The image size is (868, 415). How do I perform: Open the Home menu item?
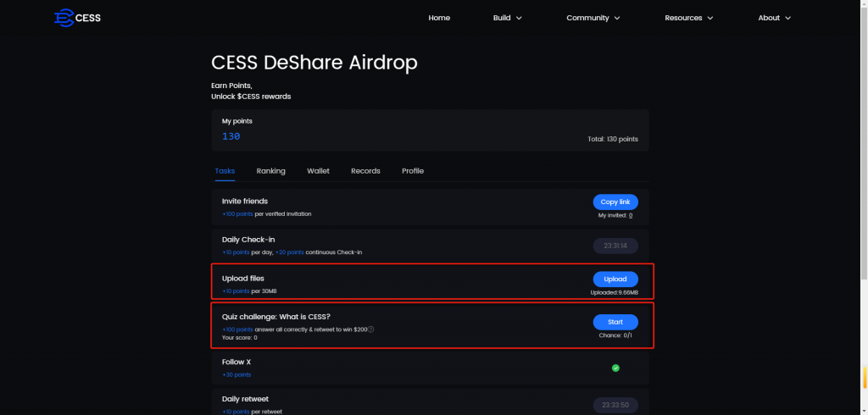click(439, 18)
